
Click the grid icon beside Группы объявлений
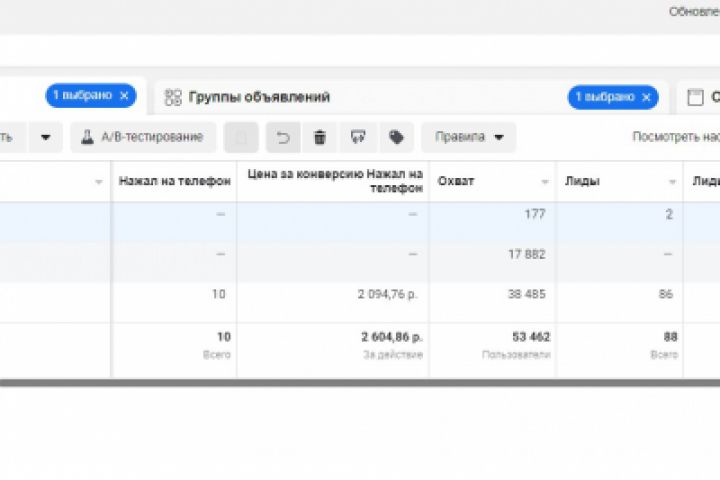pos(173,97)
